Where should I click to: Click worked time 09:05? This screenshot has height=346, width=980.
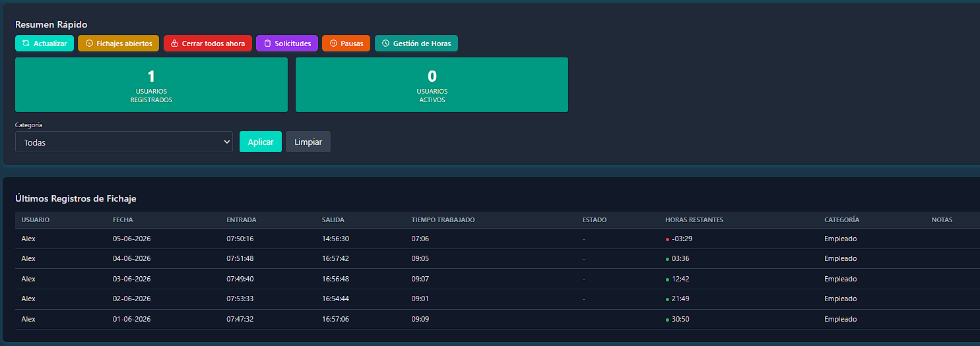click(x=420, y=258)
